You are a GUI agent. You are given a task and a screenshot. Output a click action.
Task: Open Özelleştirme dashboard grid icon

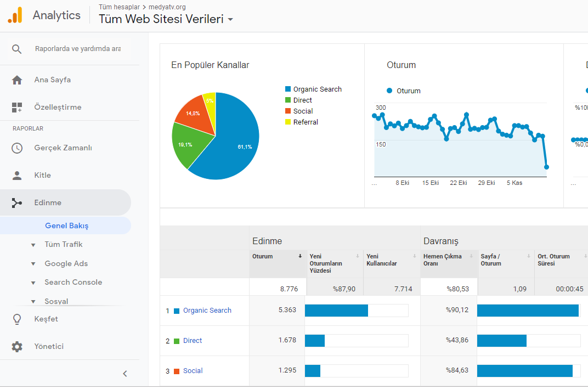point(17,108)
